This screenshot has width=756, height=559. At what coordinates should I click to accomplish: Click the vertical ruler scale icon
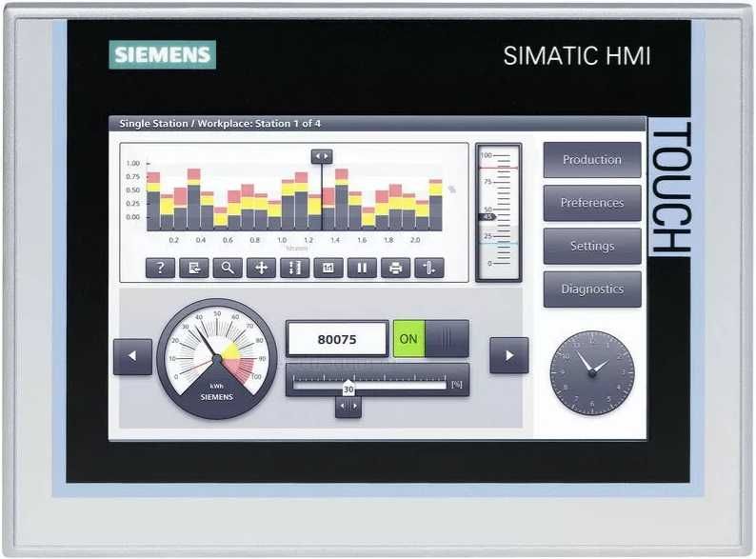pos(295,268)
